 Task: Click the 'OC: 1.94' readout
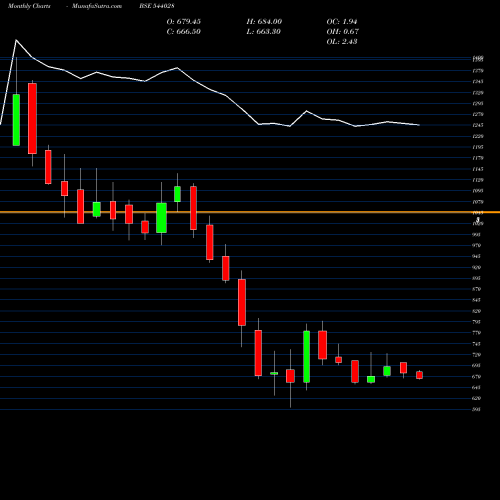tap(342, 22)
